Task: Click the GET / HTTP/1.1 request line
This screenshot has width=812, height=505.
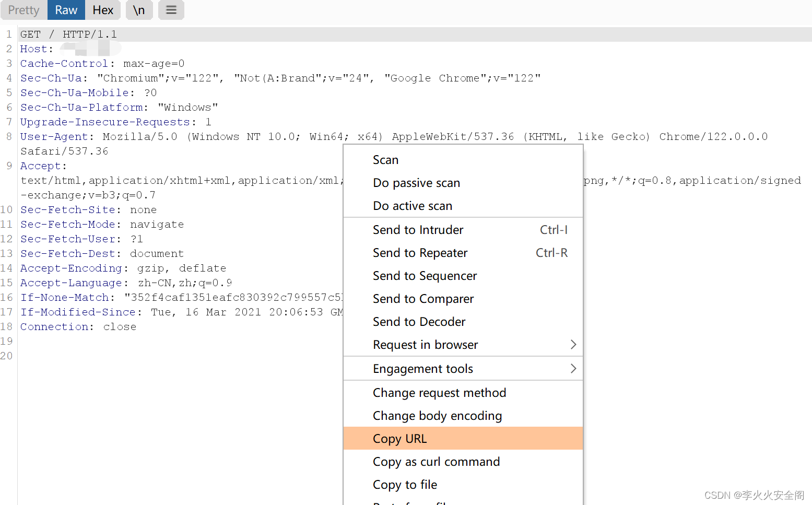Action: 68,34
